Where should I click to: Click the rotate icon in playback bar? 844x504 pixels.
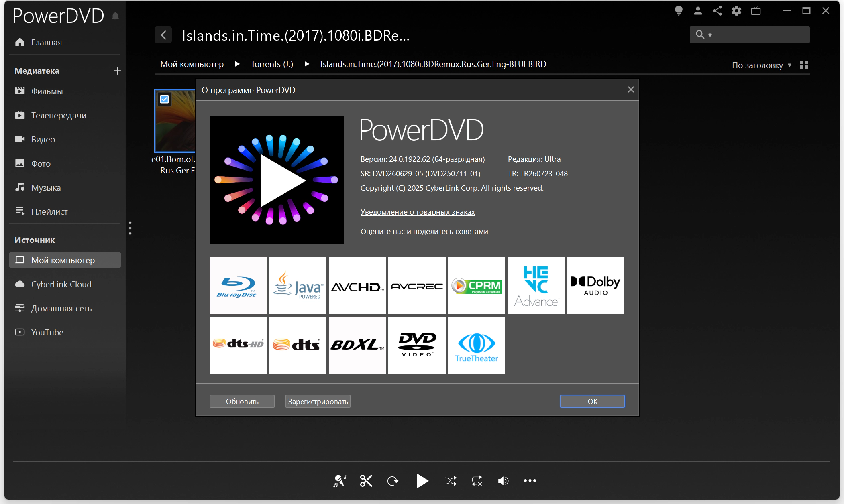(393, 480)
